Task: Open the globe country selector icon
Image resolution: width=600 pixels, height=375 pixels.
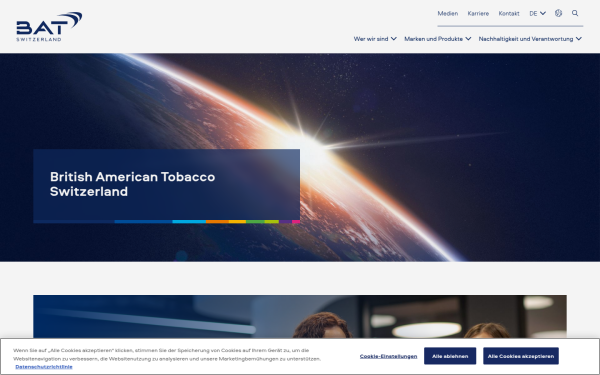Action: (558, 13)
